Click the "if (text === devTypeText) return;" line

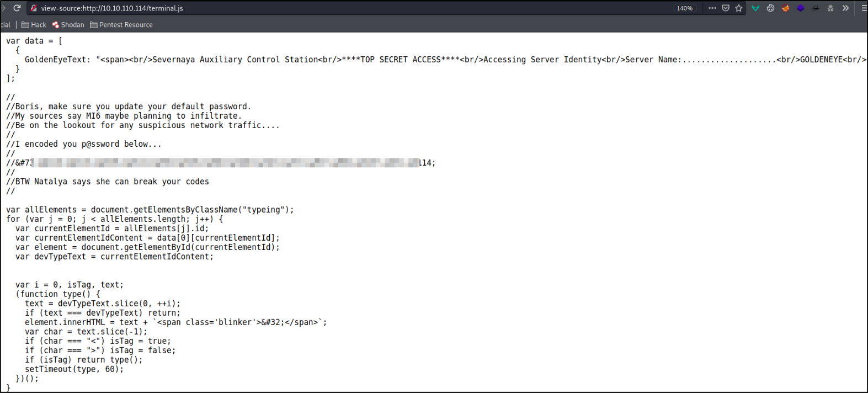point(103,313)
